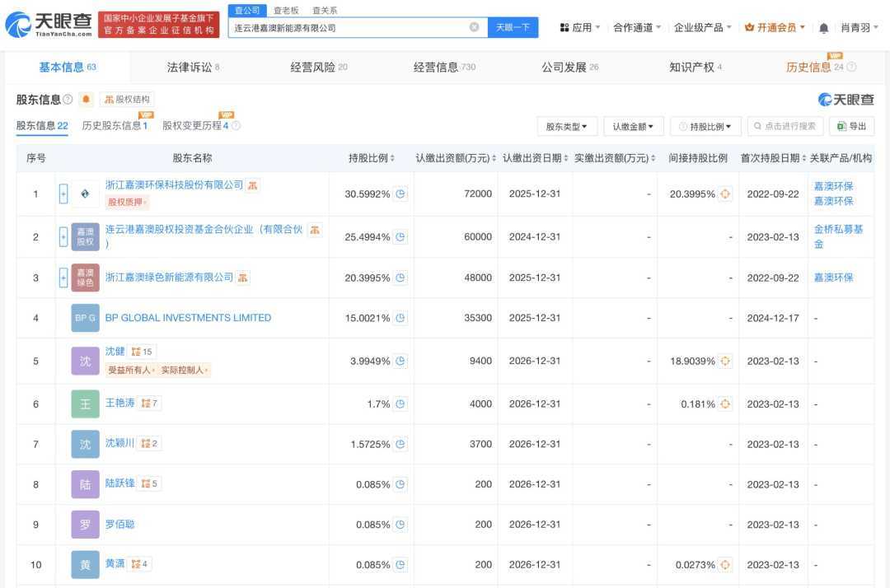Clear the search box with X icon
Viewport: 890px width, 588px height.
[x=474, y=27]
